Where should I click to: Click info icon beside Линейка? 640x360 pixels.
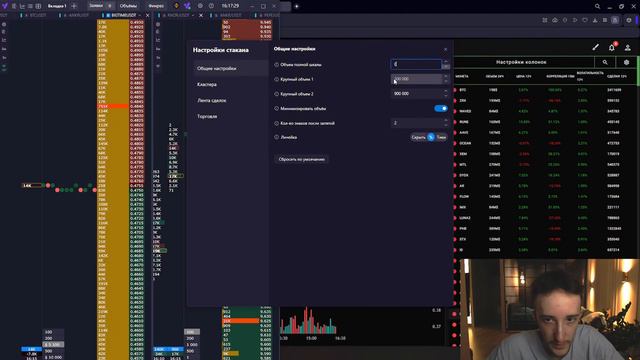point(276,137)
